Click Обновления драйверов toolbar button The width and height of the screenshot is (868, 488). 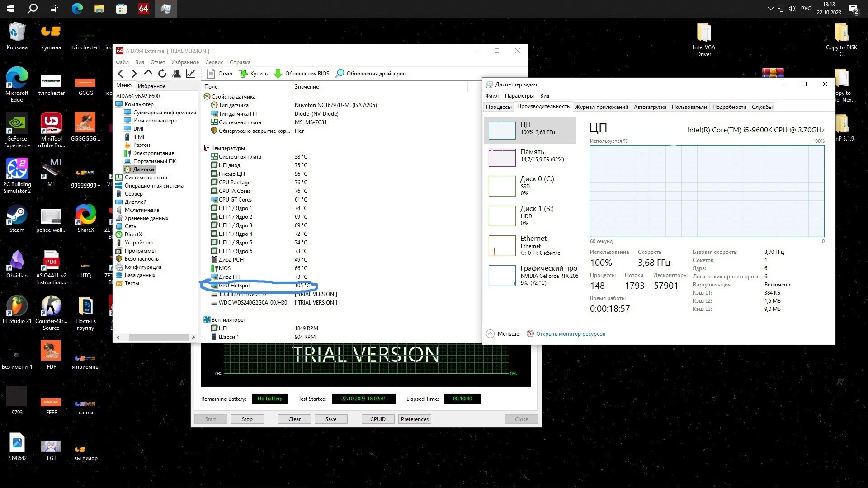tap(371, 74)
